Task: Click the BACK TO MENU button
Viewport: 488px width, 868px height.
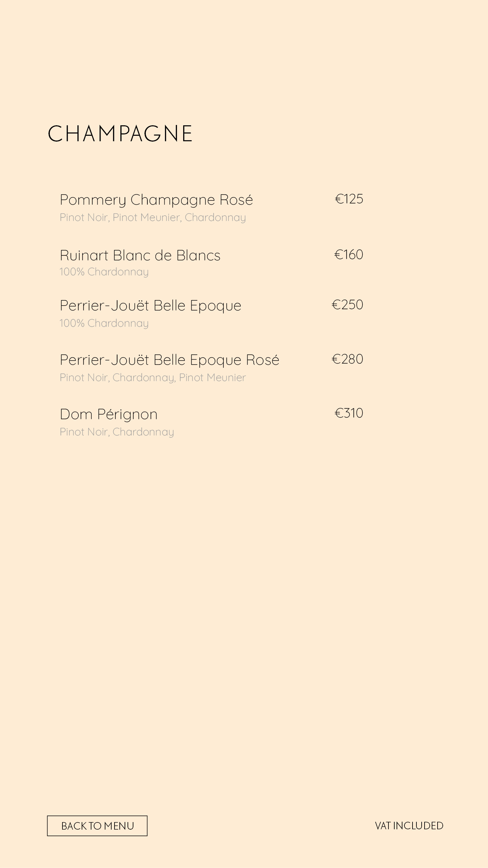Action: pyautogui.click(x=97, y=826)
